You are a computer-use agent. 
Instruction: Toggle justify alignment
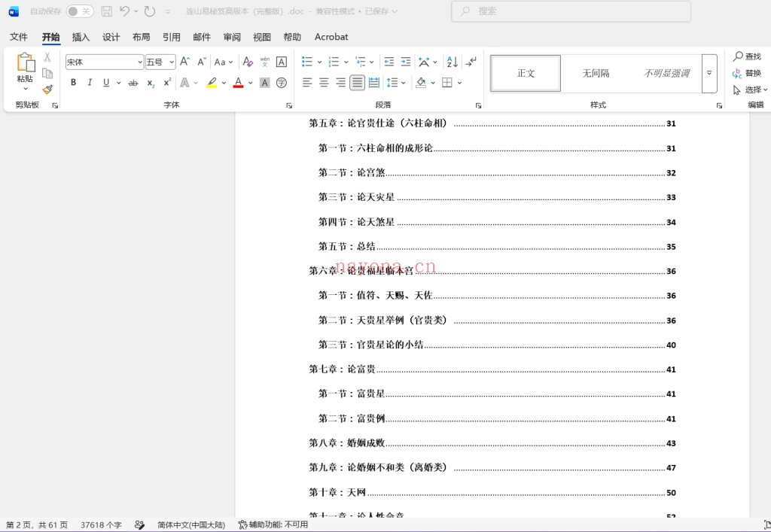[x=358, y=83]
